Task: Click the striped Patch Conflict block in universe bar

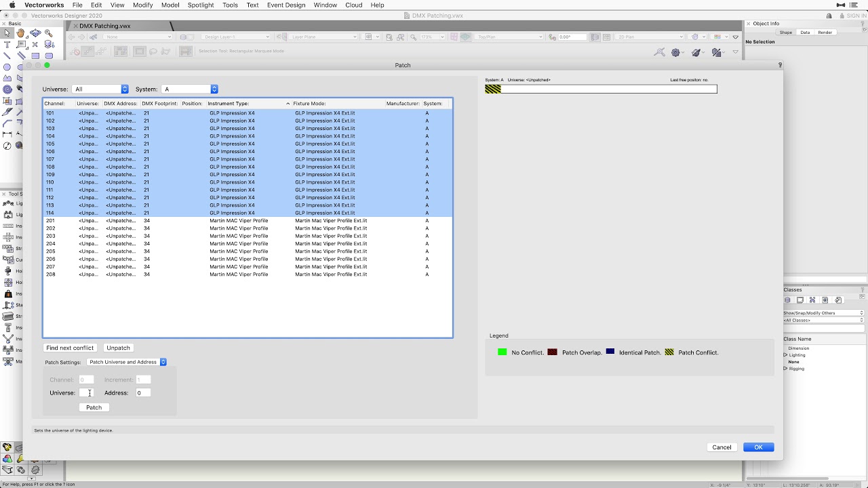Action: point(493,89)
